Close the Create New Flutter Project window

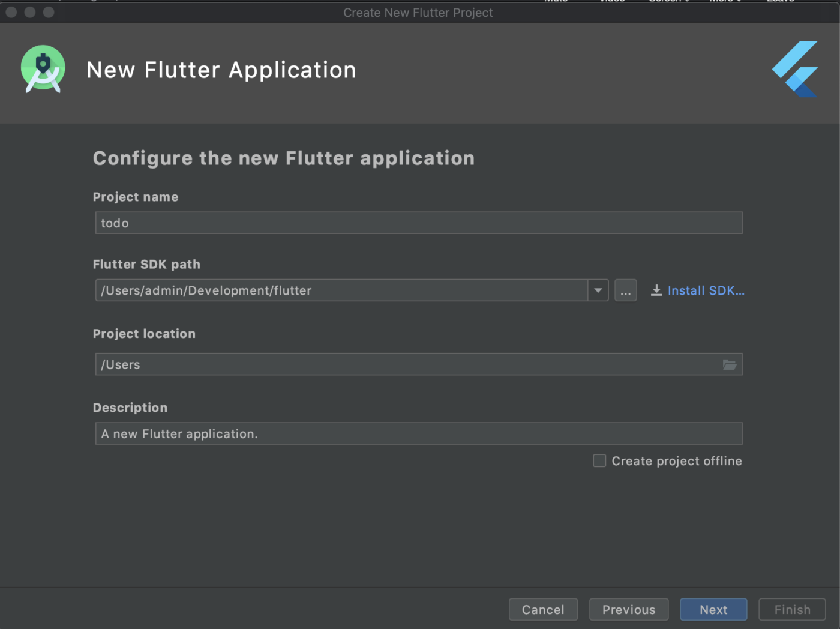click(x=11, y=12)
